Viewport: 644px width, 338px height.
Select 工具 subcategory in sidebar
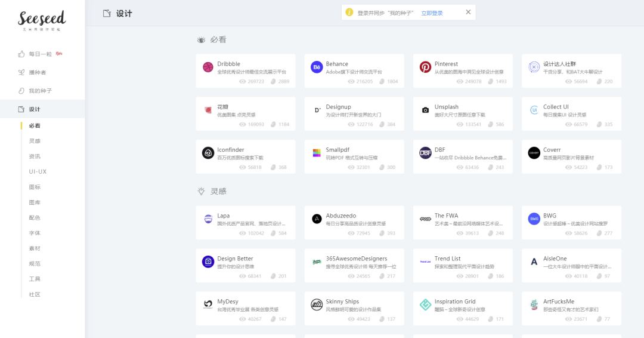tap(35, 279)
